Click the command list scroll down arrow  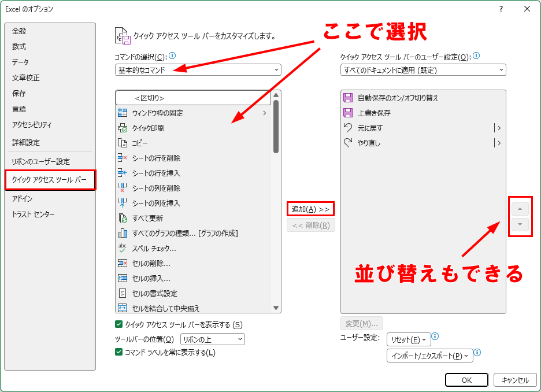pyautogui.click(x=276, y=308)
